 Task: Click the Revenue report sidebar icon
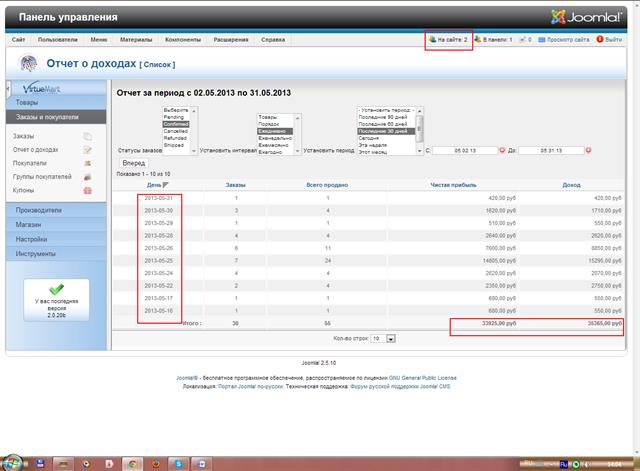88,150
